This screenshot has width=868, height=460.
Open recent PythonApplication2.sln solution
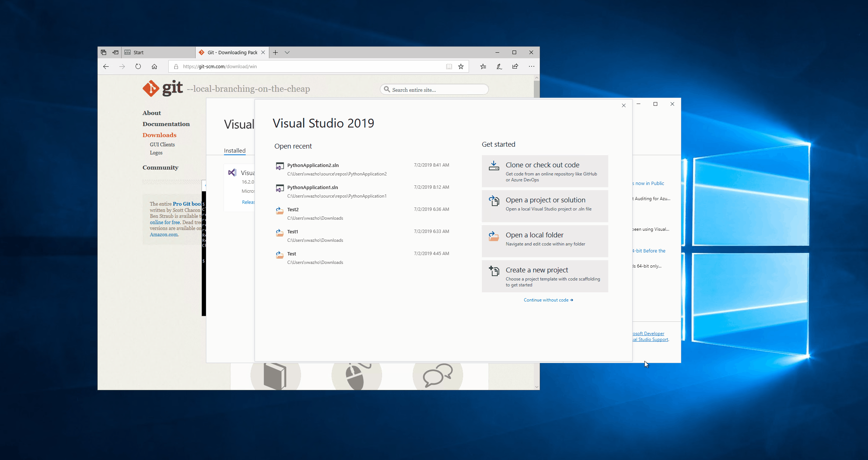313,165
